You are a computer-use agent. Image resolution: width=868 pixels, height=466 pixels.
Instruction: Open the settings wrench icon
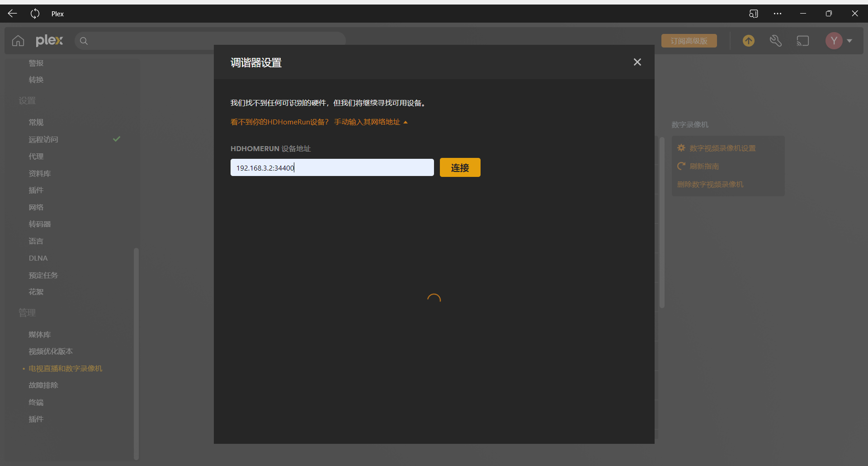point(776,41)
